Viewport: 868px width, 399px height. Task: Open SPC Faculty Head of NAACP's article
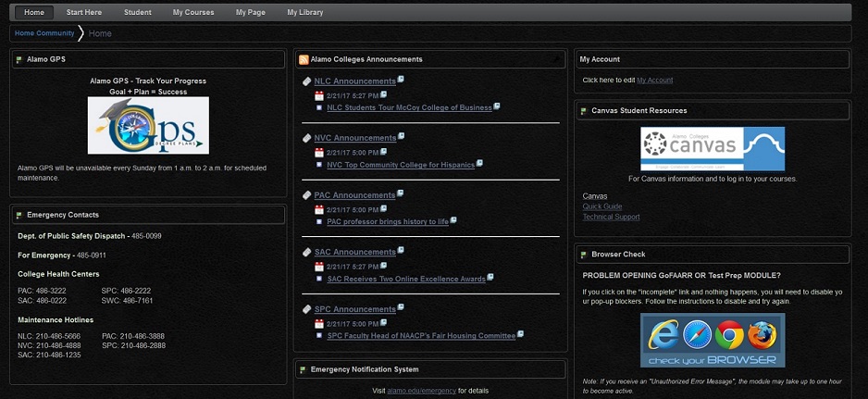coord(421,336)
